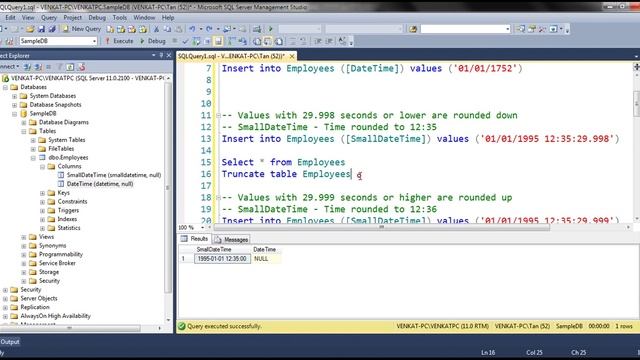Open the empty Find combo box

point(465,29)
